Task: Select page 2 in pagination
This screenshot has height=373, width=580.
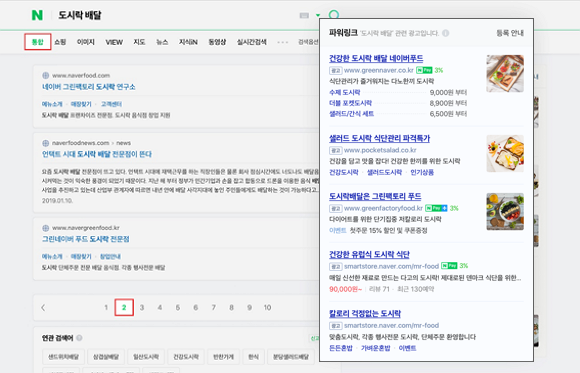Action: point(124,308)
